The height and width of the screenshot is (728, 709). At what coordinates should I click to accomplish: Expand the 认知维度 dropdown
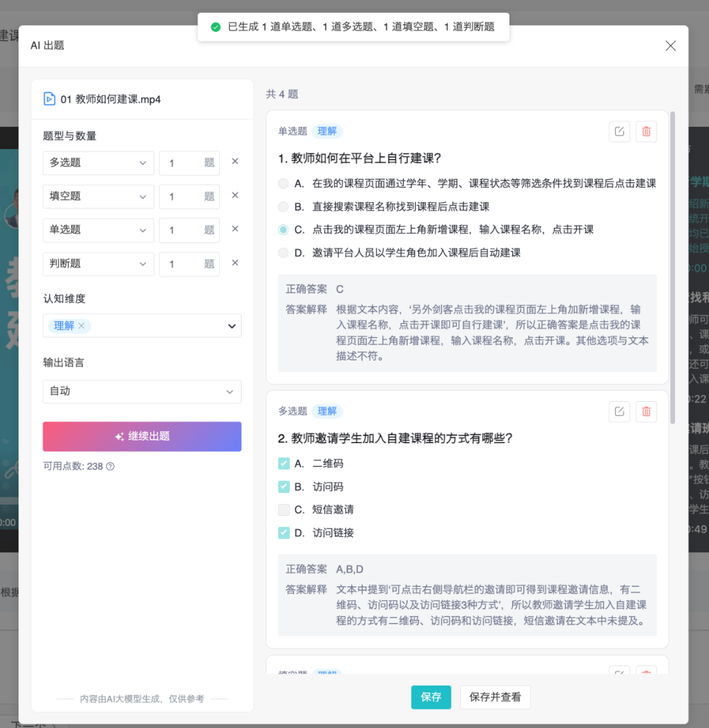[x=231, y=326]
